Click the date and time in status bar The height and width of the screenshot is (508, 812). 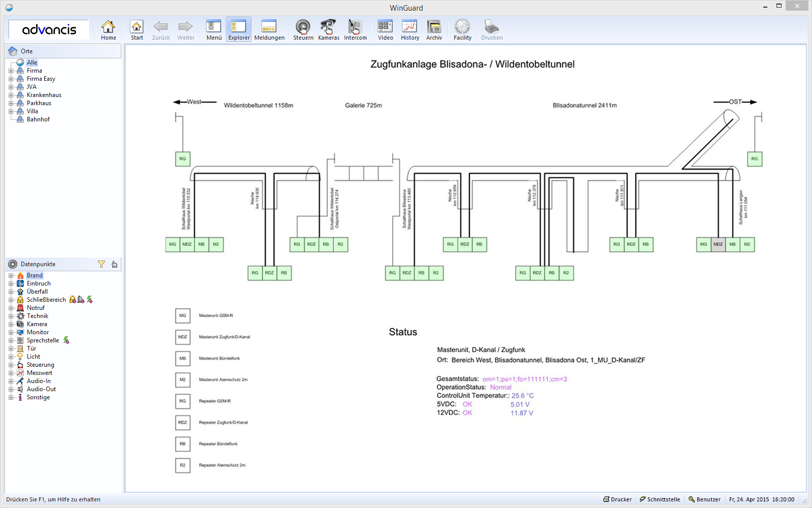click(x=762, y=499)
